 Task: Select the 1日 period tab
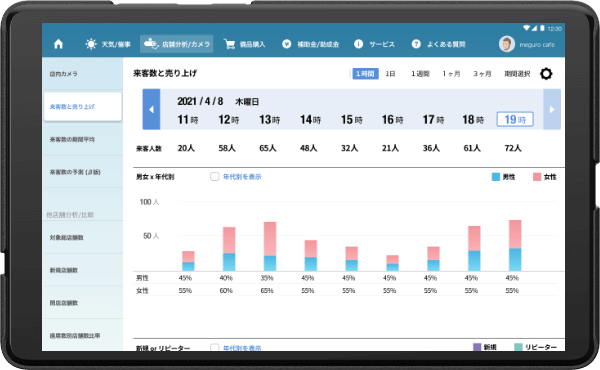pyautogui.click(x=390, y=74)
